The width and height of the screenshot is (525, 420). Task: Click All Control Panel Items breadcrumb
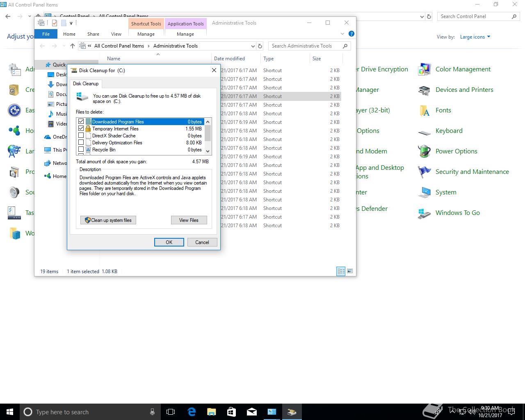119,46
